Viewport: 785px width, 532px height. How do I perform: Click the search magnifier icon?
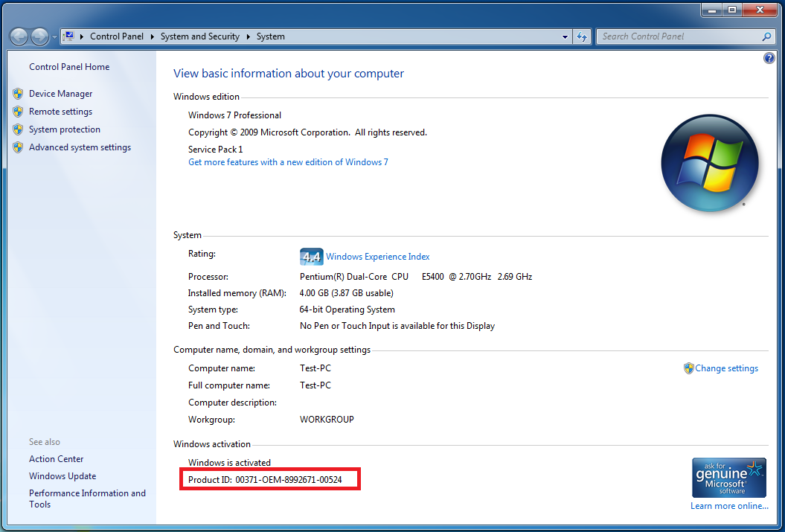click(x=767, y=36)
